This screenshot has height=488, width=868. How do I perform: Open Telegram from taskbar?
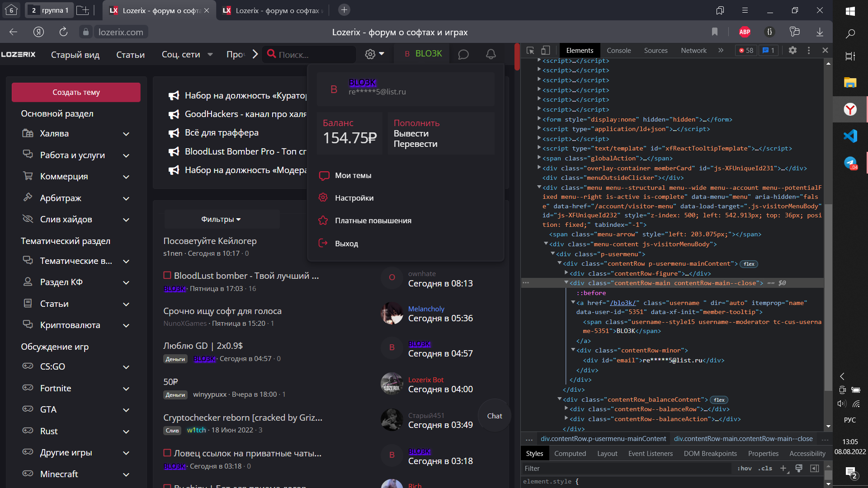click(x=850, y=163)
